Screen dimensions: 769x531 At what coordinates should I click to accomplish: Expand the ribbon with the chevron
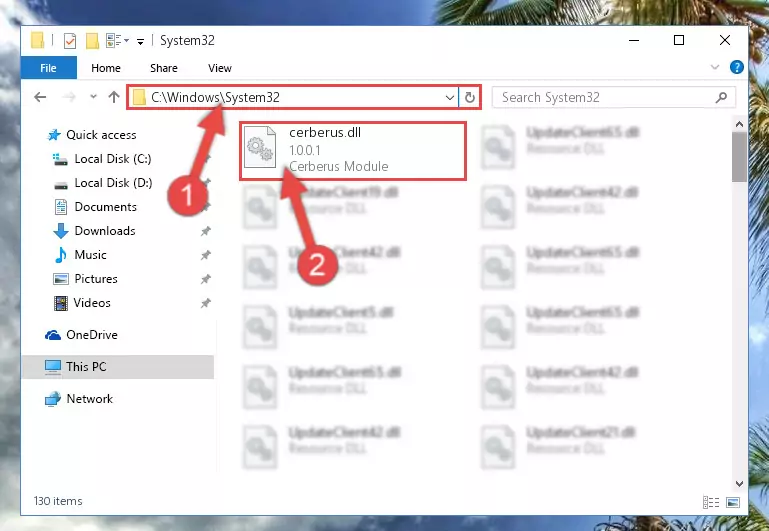coord(715,67)
